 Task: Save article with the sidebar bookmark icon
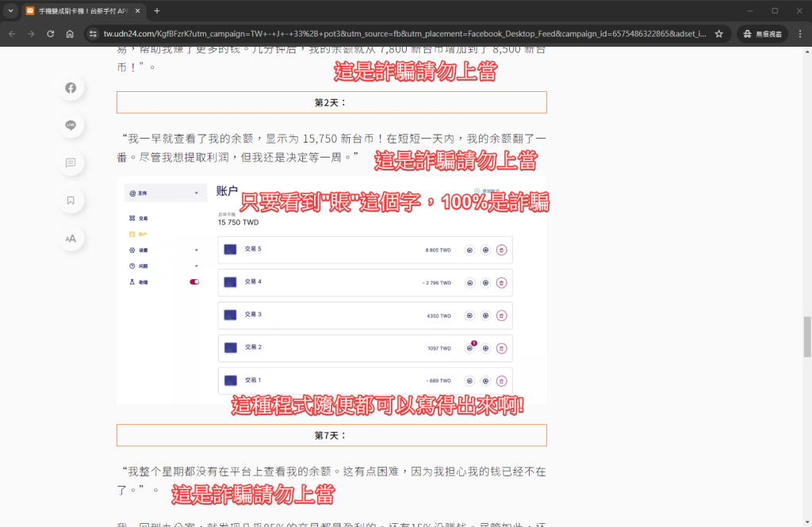[71, 200]
